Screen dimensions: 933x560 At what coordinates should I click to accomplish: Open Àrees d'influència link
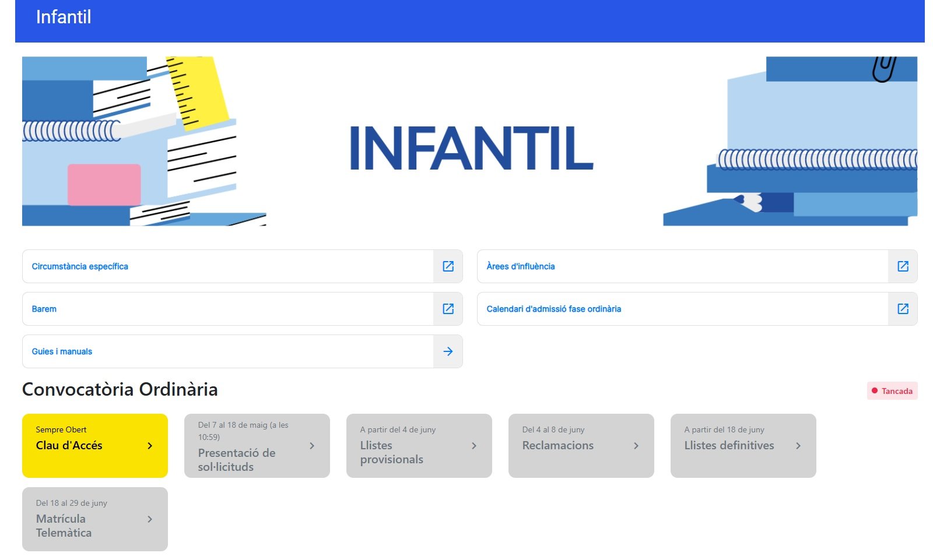pyautogui.click(x=521, y=266)
